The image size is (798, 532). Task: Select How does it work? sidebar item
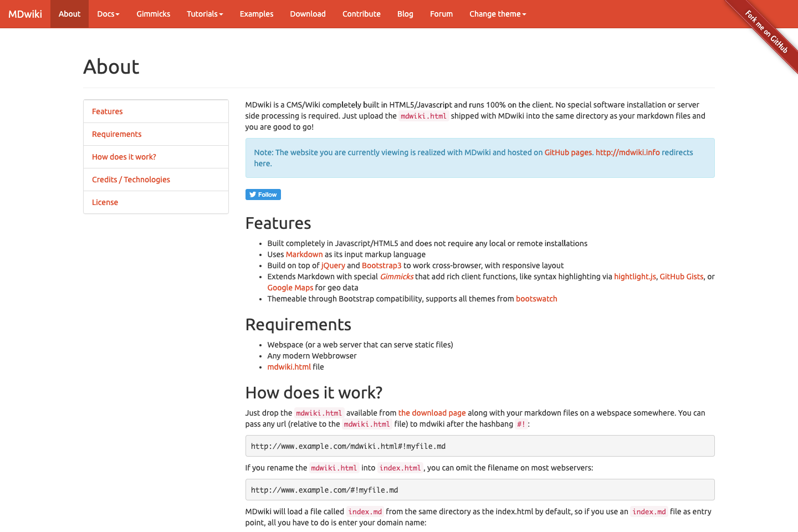[156, 157]
